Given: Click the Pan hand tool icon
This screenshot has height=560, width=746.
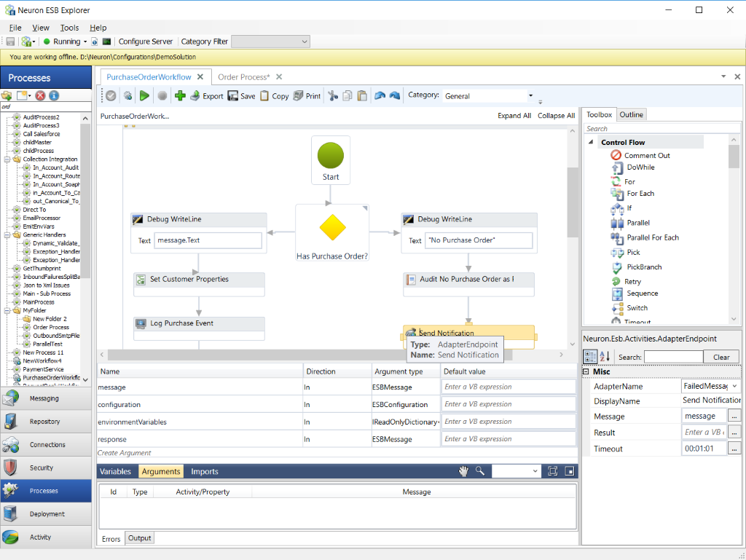Looking at the screenshot, I should tap(463, 471).
